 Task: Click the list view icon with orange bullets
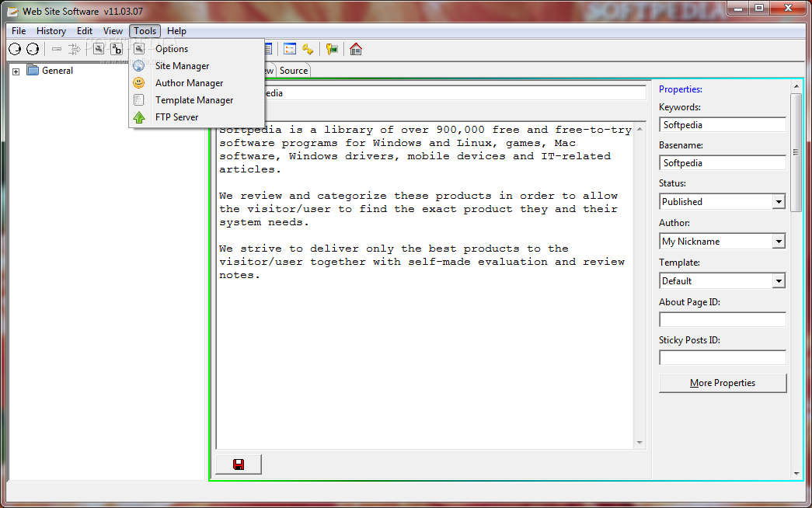click(290, 49)
